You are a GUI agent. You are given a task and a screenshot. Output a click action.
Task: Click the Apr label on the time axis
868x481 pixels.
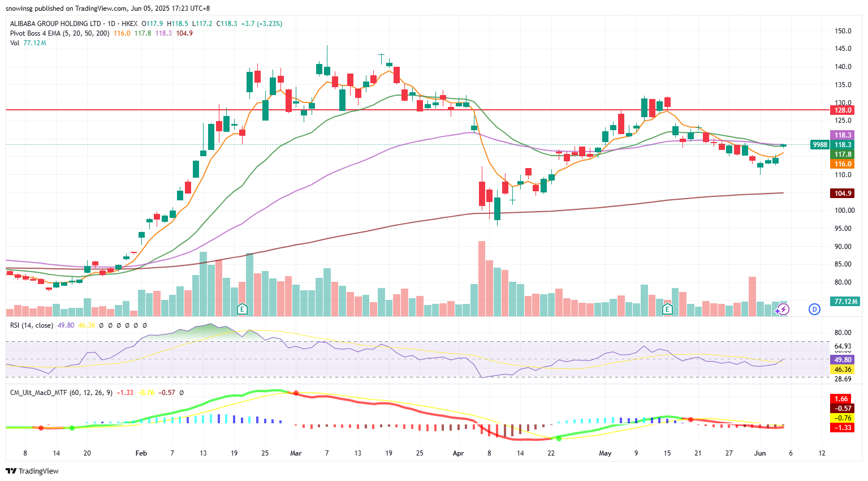[459, 453]
